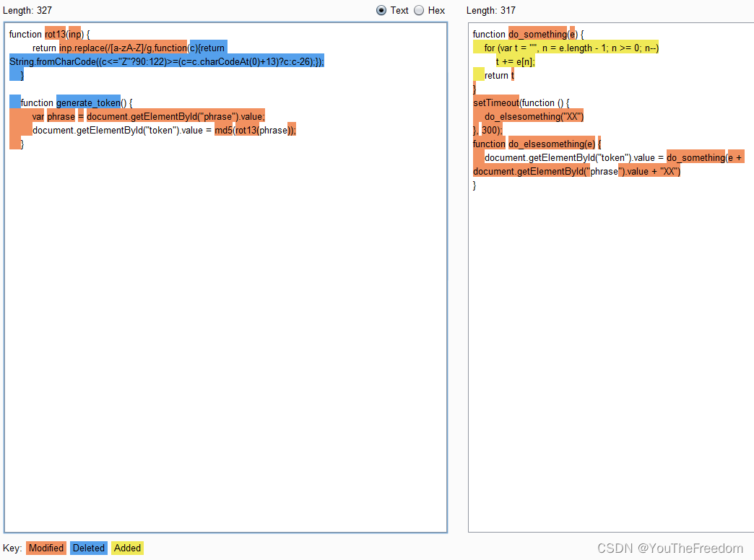
Task: Click the 'Length: 317' label
Action: point(491,10)
